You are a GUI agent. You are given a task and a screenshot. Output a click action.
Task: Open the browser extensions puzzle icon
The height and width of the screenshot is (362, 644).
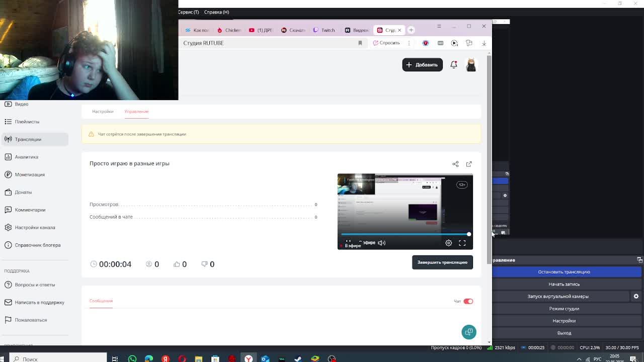point(469,43)
